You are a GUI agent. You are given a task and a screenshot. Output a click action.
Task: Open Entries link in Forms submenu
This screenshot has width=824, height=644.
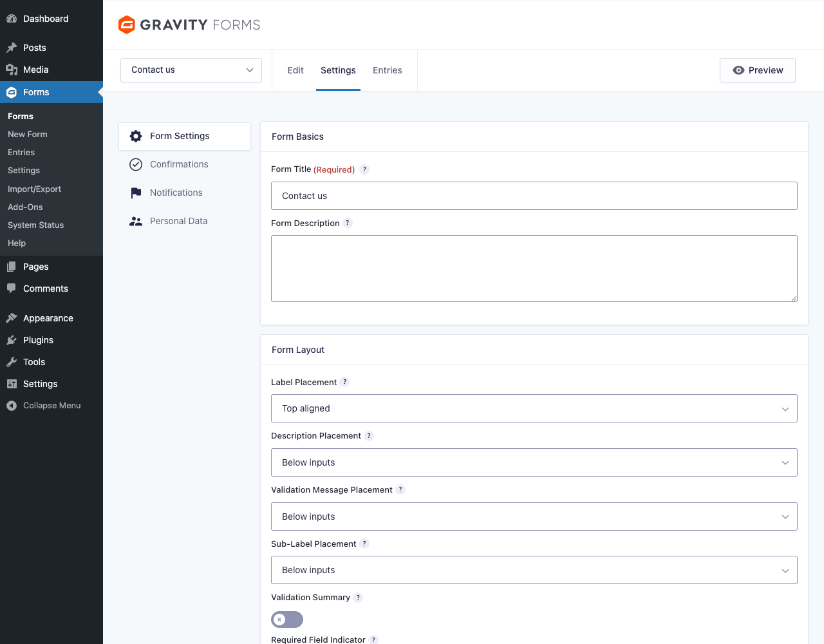[x=21, y=152]
